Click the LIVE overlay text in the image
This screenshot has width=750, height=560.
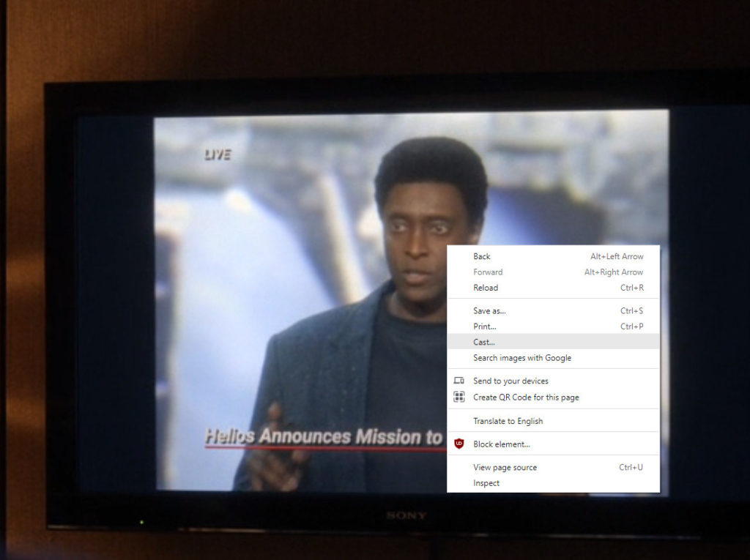click(x=217, y=154)
